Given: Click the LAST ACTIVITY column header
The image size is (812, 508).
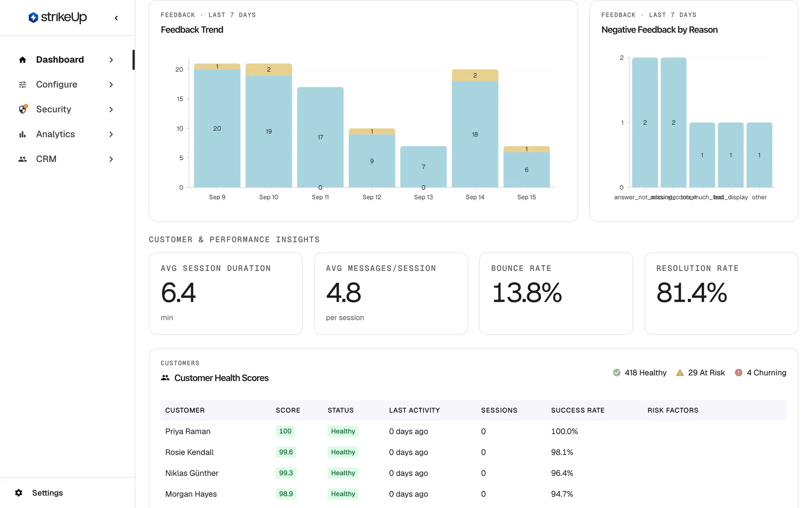Looking at the screenshot, I should [x=414, y=410].
